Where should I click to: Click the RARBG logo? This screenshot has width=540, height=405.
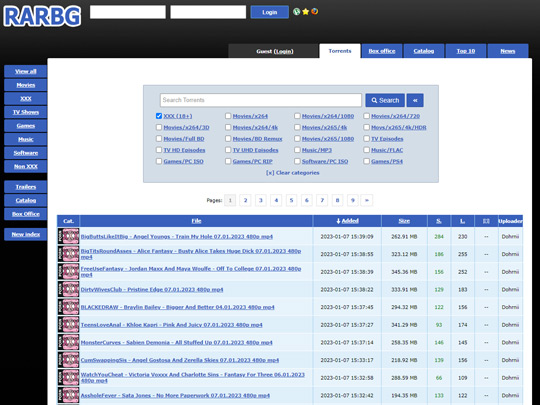pos(42,16)
